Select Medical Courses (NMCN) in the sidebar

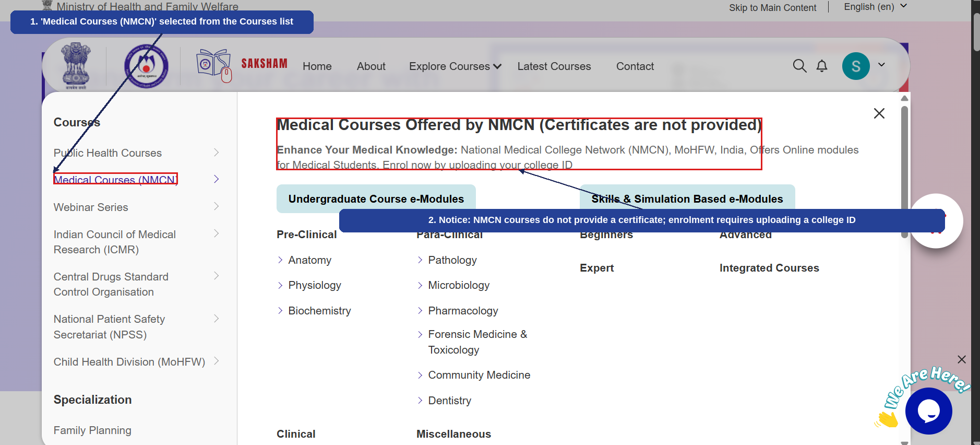pos(115,180)
